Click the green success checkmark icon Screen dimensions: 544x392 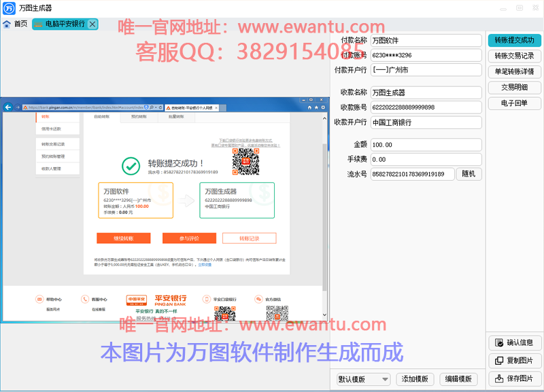pyautogui.click(x=131, y=166)
